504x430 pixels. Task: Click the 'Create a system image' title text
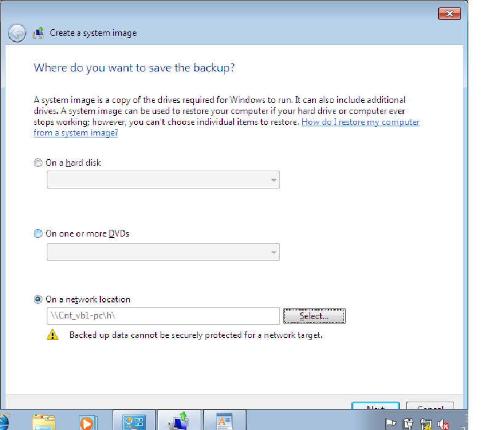pyautogui.click(x=93, y=33)
